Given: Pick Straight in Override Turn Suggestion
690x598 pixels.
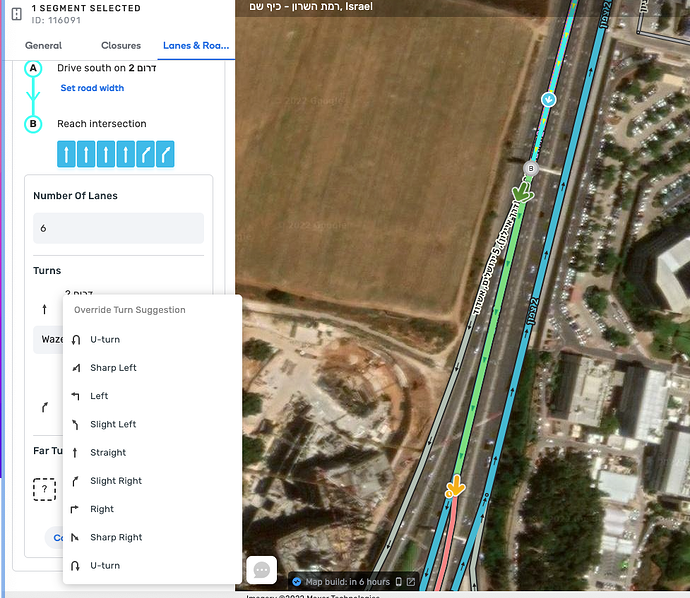Looking at the screenshot, I should tap(108, 452).
